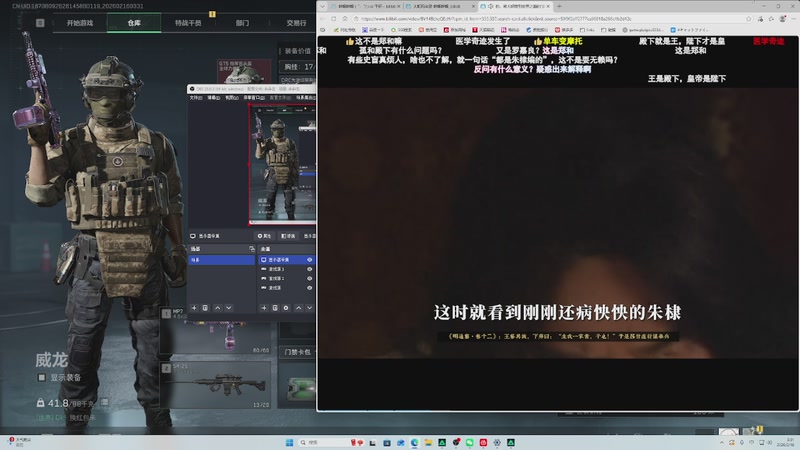The width and height of the screenshot is (800, 450).
Task: Open the 文件 menu in OBS
Action: pos(195,97)
